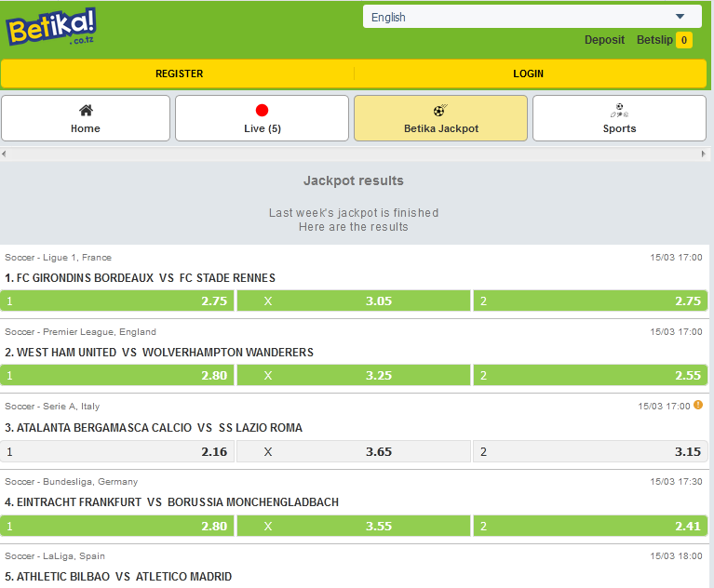The width and height of the screenshot is (714, 588).
Task: Click West Ham United vs Wolverhampton title
Action: click(159, 353)
